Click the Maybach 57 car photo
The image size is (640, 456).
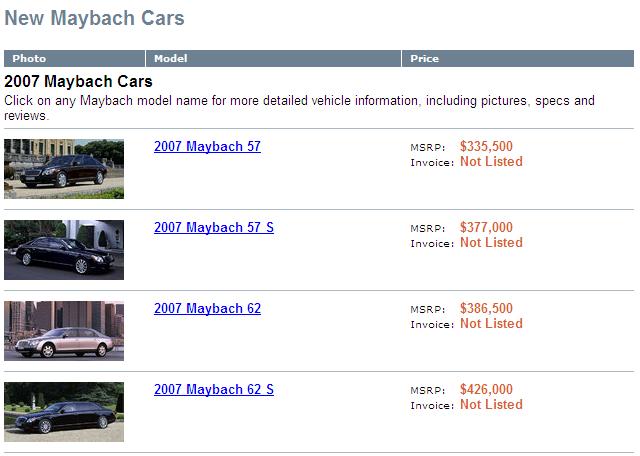(64, 169)
